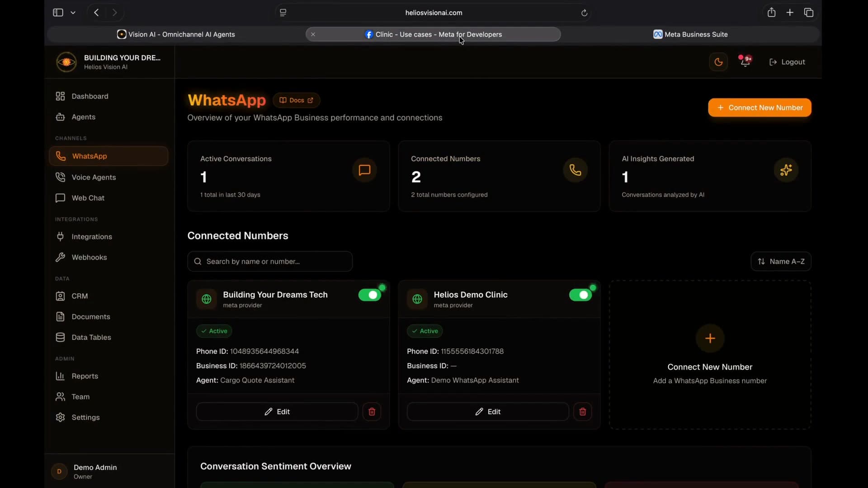Viewport: 868px width, 488px height.
Task: Click Connected Numbers phone icon
Action: pyautogui.click(x=575, y=170)
